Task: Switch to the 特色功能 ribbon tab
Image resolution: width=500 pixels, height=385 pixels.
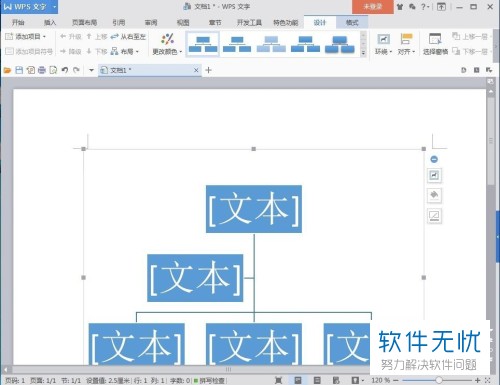Action: click(285, 22)
